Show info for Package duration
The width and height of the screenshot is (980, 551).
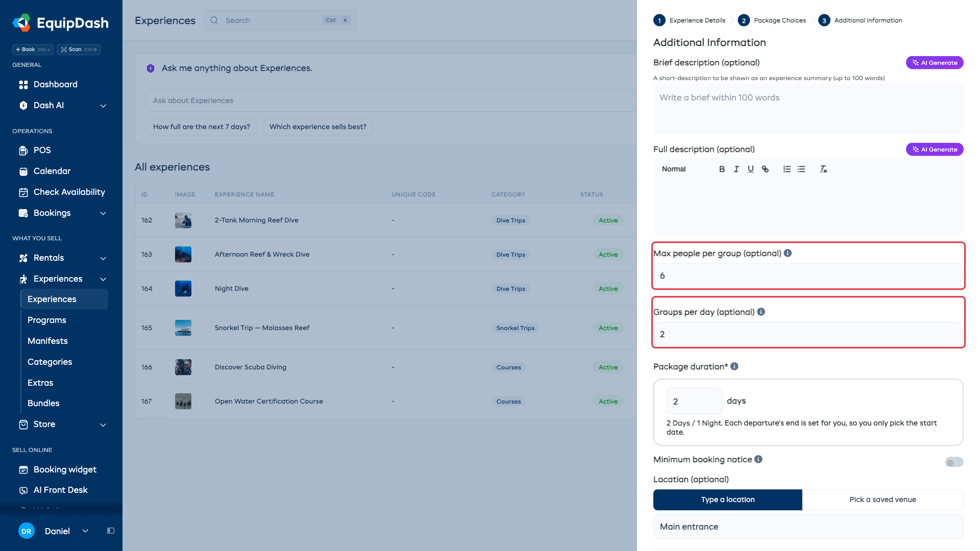[734, 366]
